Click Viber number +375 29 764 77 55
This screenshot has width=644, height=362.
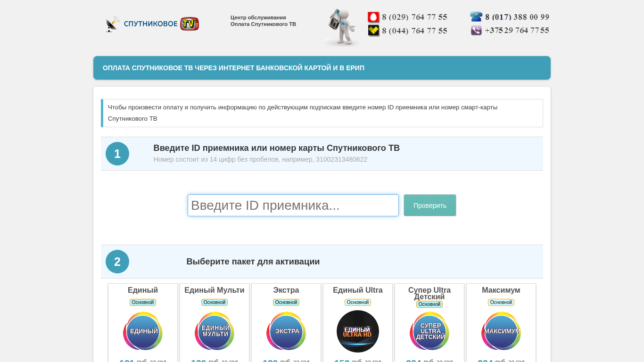517,30
